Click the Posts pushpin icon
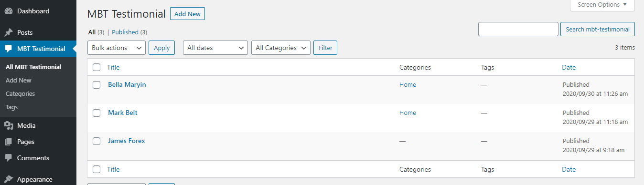 (x=9, y=32)
